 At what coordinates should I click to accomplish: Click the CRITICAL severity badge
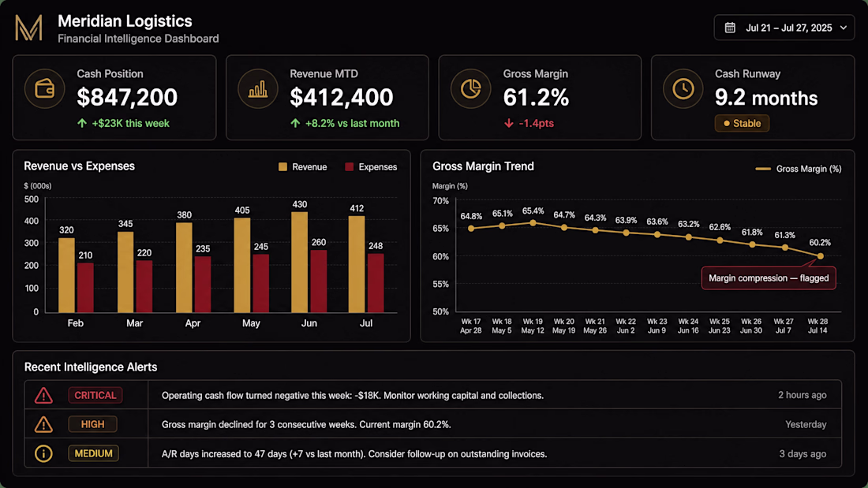[95, 395]
